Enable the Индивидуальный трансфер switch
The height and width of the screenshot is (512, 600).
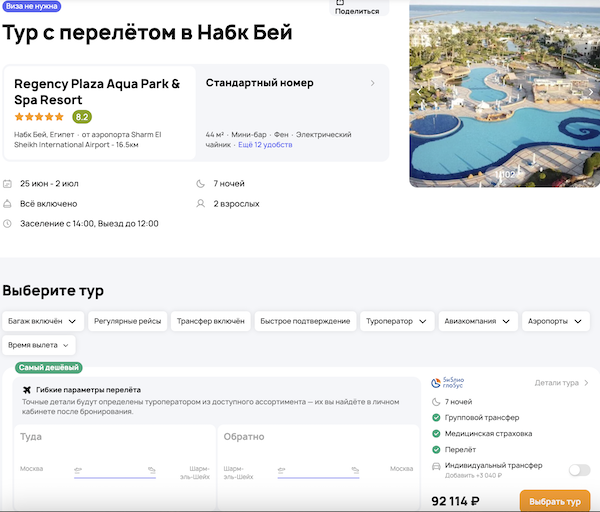(578, 469)
